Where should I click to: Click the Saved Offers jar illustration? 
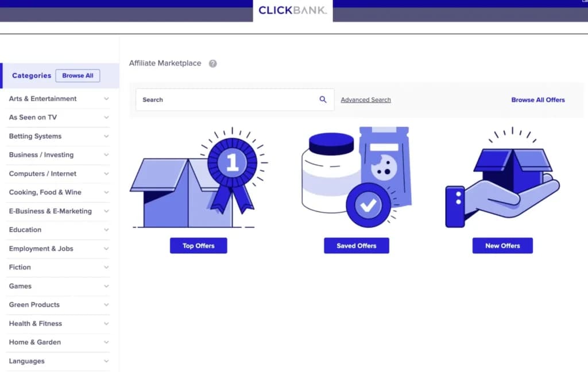357,177
